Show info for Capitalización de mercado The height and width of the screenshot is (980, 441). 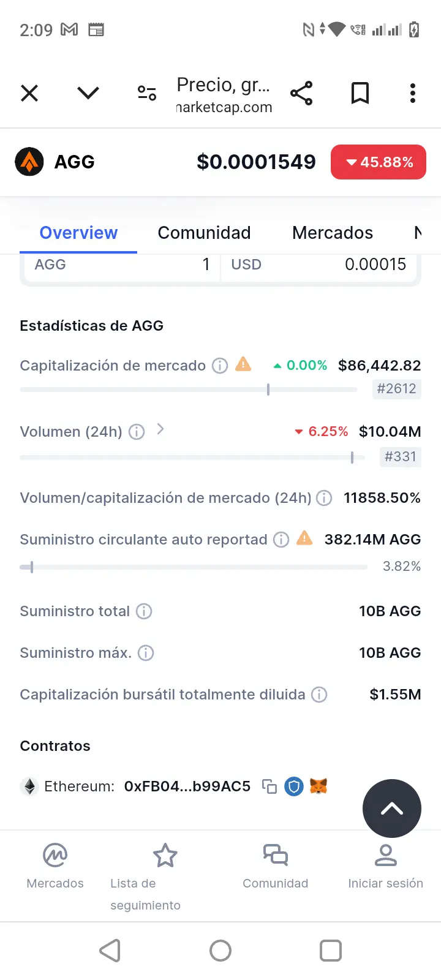point(220,366)
